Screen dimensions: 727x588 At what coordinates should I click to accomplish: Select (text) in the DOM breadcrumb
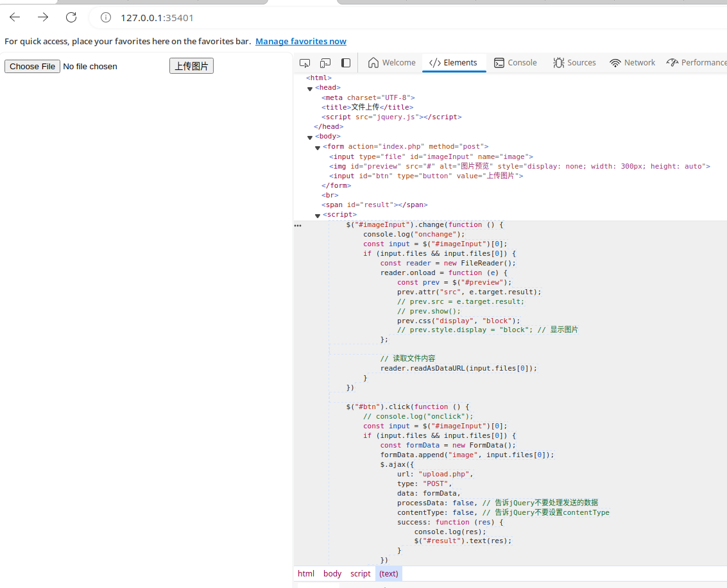pos(389,574)
